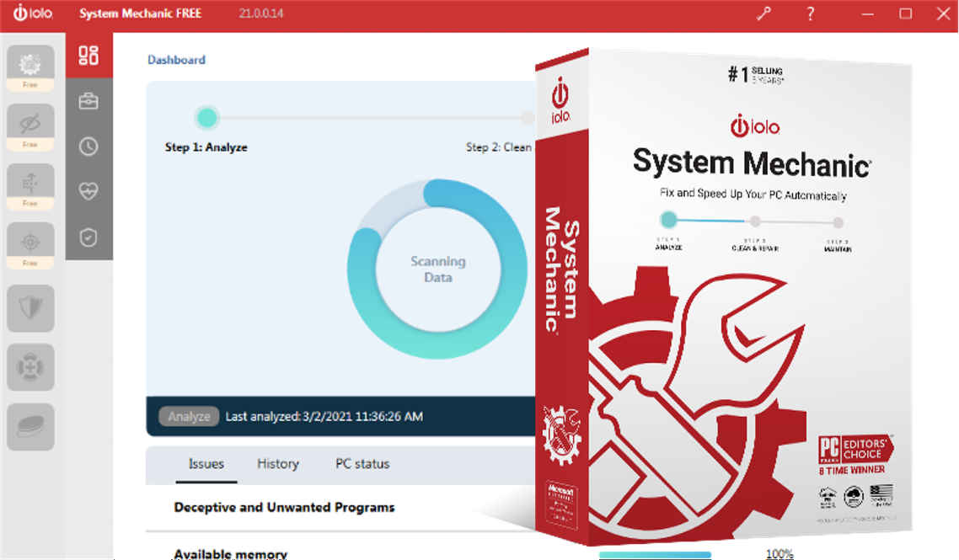Click the Step 1: Analyze progress marker
Viewport: 959px width, 560px height.
[x=206, y=118]
